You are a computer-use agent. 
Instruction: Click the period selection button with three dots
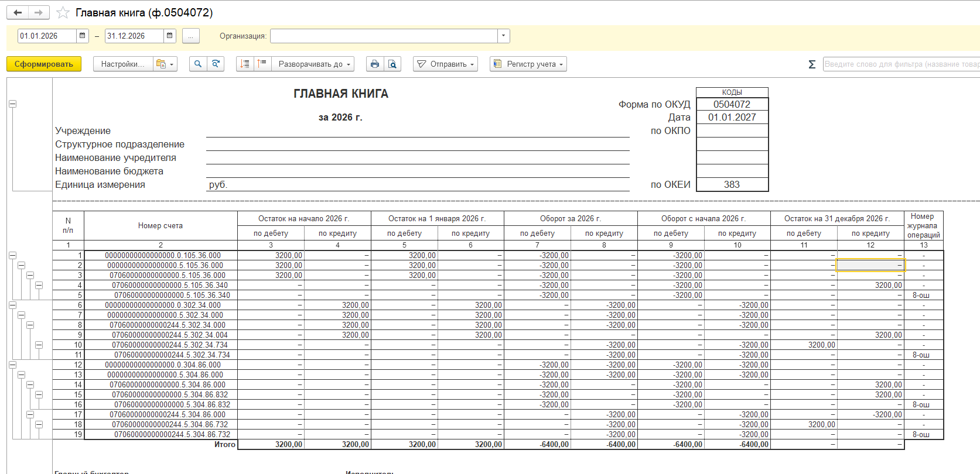tap(191, 36)
